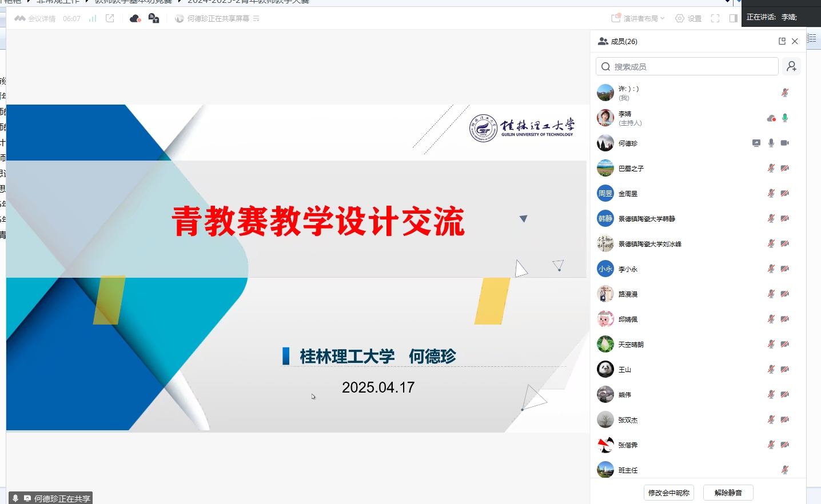Toggle my muted microphone in member list
Image resolution: width=821 pixels, height=504 pixels.
click(785, 93)
